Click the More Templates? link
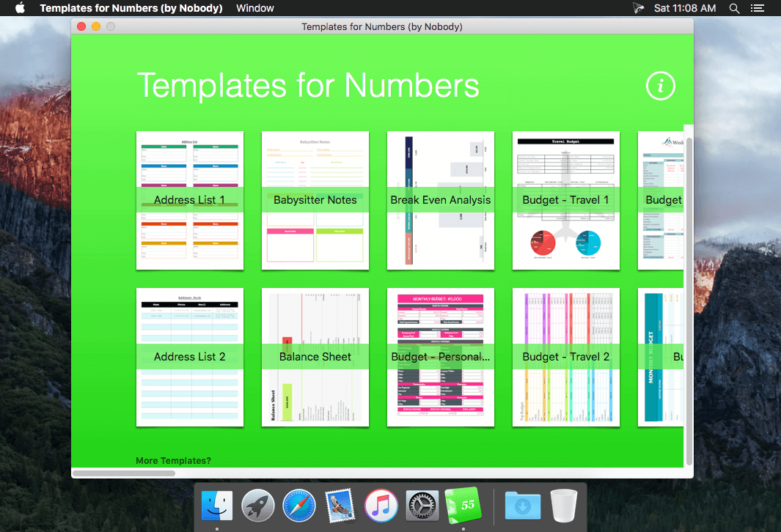Screen dimensions: 781x532 pos(173,461)
